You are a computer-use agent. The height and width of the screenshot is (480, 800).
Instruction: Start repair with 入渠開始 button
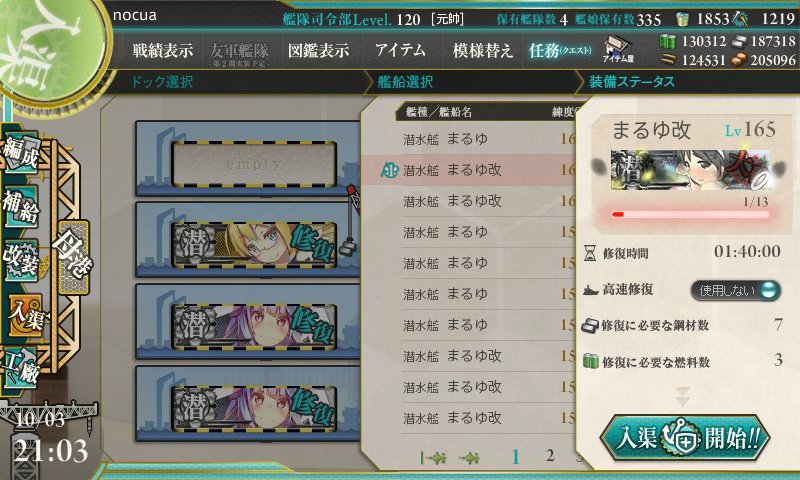[x=685, y=438]
